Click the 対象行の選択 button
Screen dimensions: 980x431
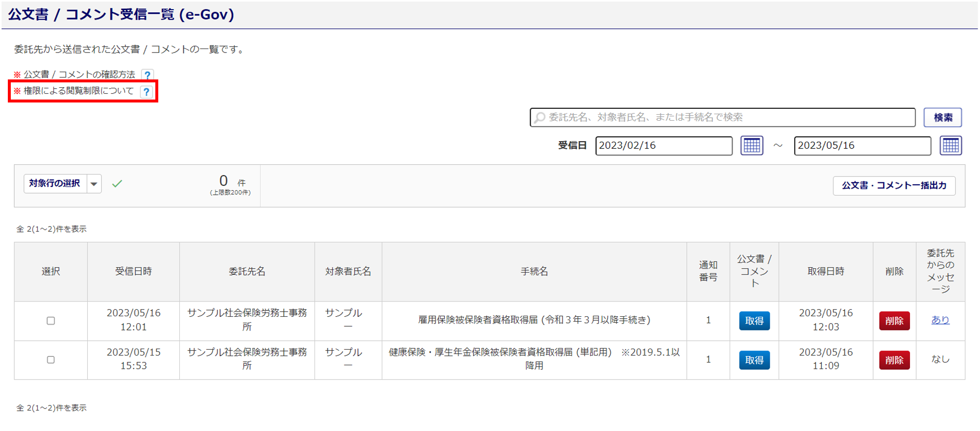click(55, 184)
